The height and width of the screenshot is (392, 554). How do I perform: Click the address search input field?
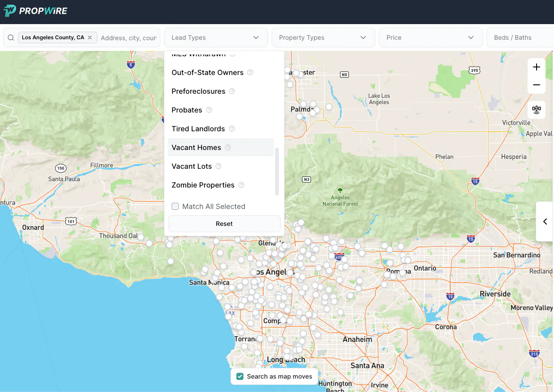tap(129, 38)
